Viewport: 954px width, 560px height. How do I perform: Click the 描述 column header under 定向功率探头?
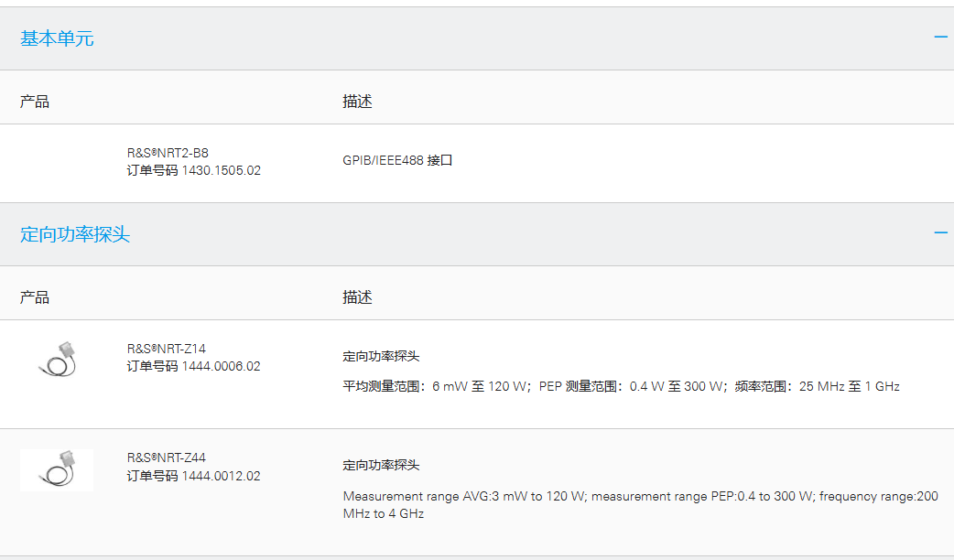click(x=357, y=297)
